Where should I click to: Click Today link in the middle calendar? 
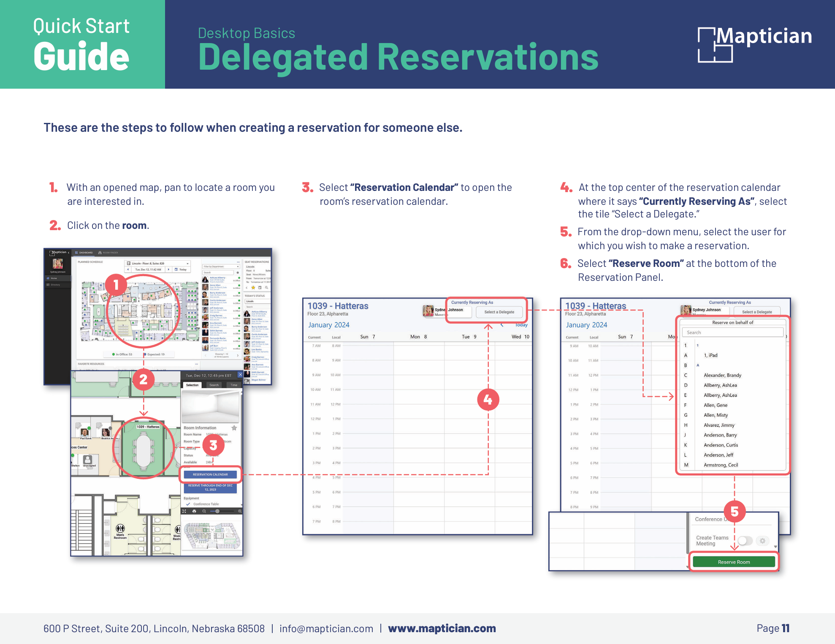[x=521, y=325]
